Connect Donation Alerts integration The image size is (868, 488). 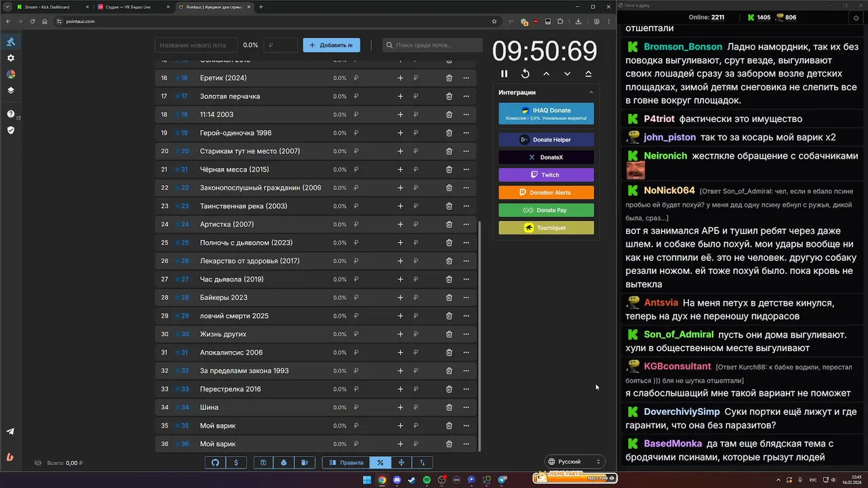point(546,192)
